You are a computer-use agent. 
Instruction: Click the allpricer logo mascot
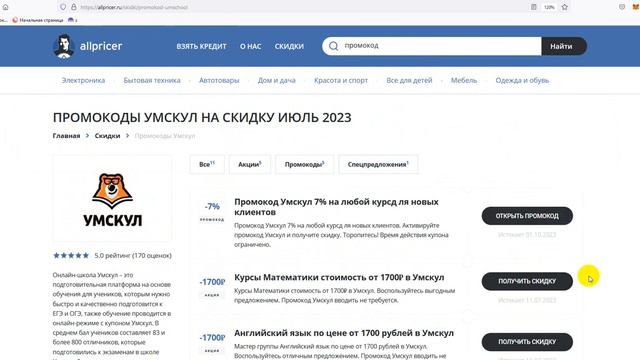tap(63, 46)
